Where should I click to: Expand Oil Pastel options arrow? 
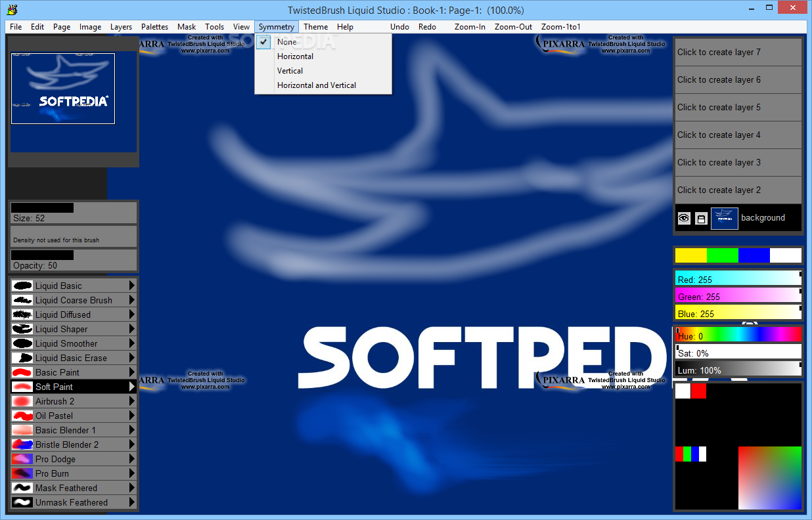pos(132,416)
